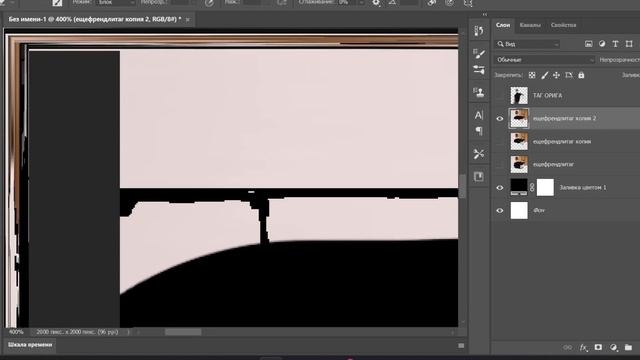Add a layer mask from bottom bar
The height and width of the screenshot is (360, 640).
pyautogui.click(x=598, y=347)
